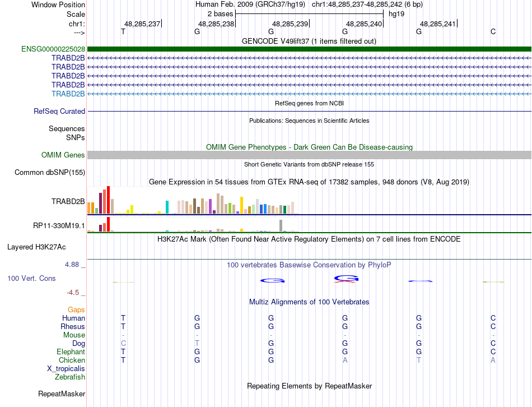
Task: Click the gray OMIM Genes bar
Action: 309,155
